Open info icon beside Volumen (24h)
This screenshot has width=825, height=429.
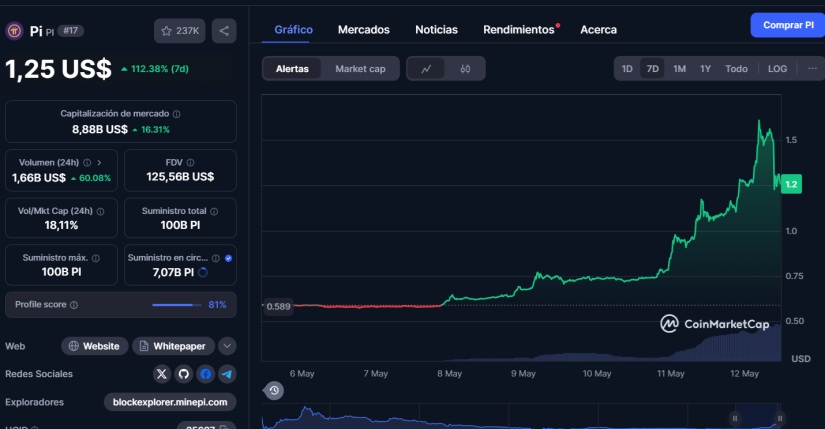(87, 163)
